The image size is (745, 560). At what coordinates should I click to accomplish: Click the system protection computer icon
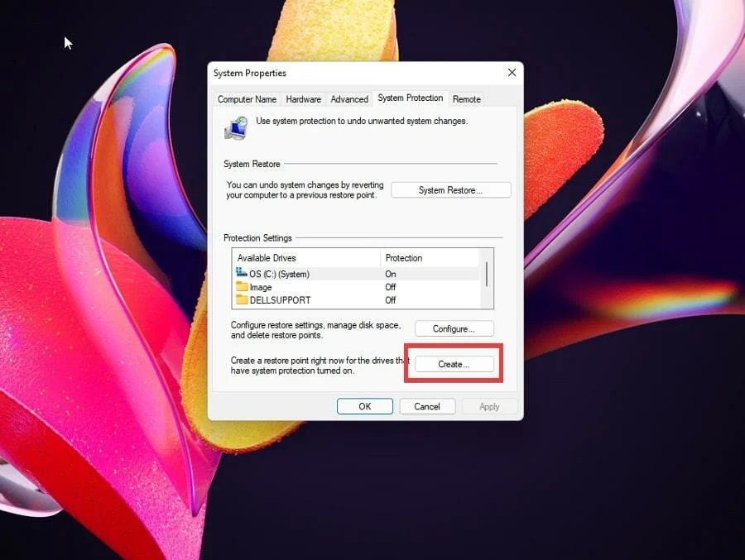(236, 127)
